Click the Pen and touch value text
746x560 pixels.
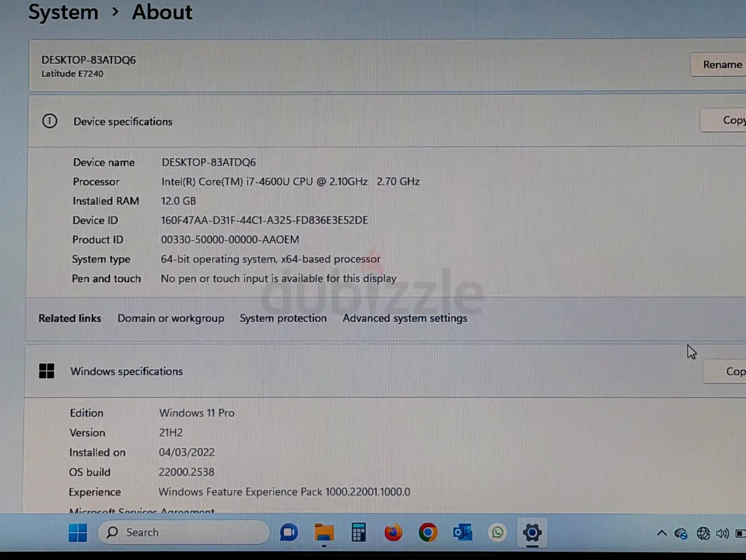pyautogui.click(x=279, y=279)
